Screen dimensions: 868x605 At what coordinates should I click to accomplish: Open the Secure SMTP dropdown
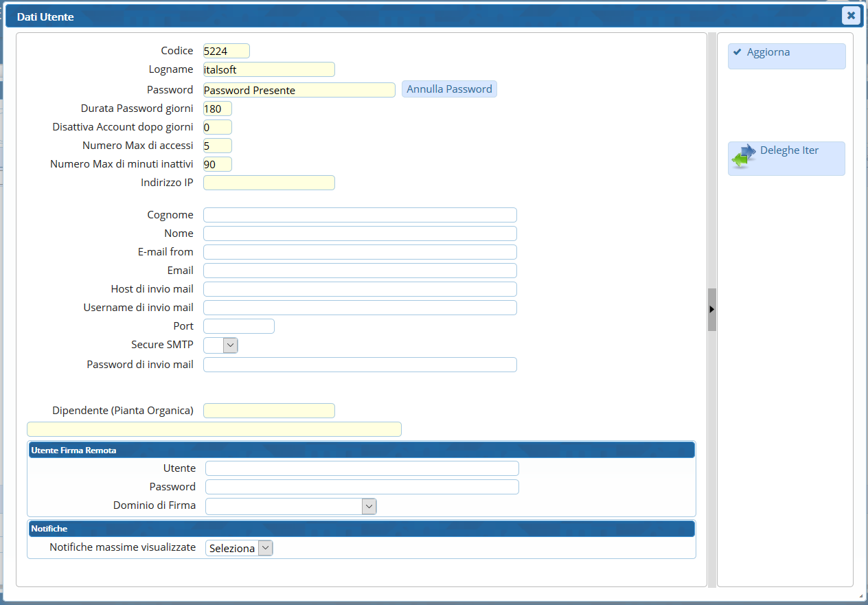tap(221, 345)
